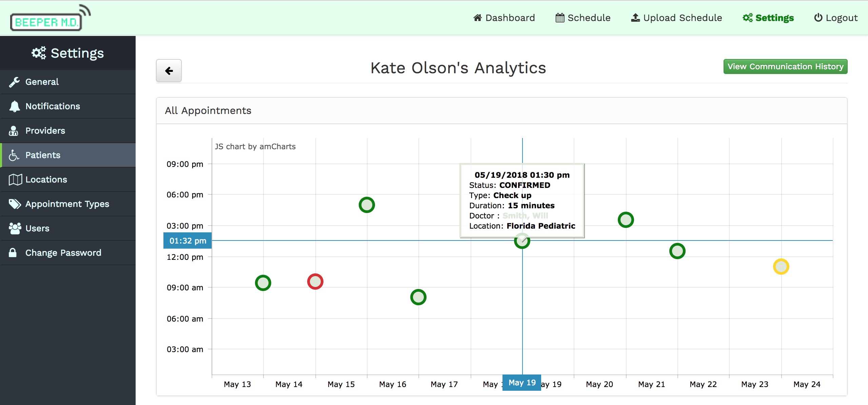Click the group icon beside Users
Image resolution: width=868 pixels, height=405 pixels.
15,229
